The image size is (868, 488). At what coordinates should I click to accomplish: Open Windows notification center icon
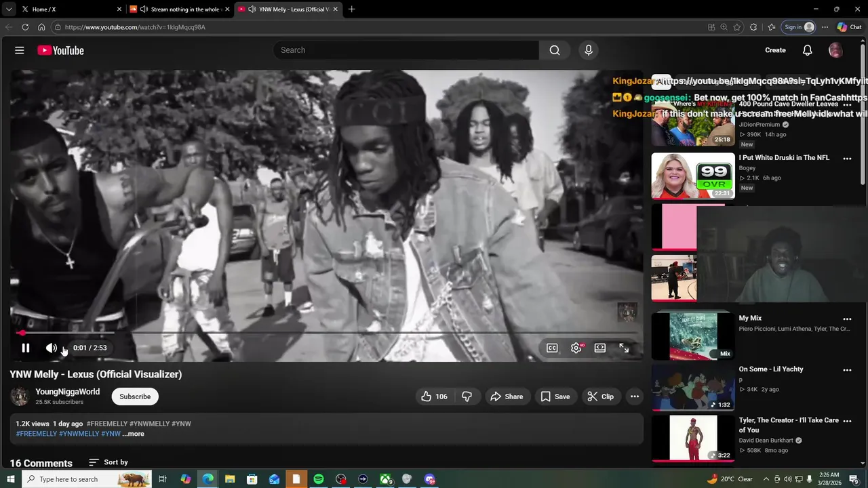854,479
